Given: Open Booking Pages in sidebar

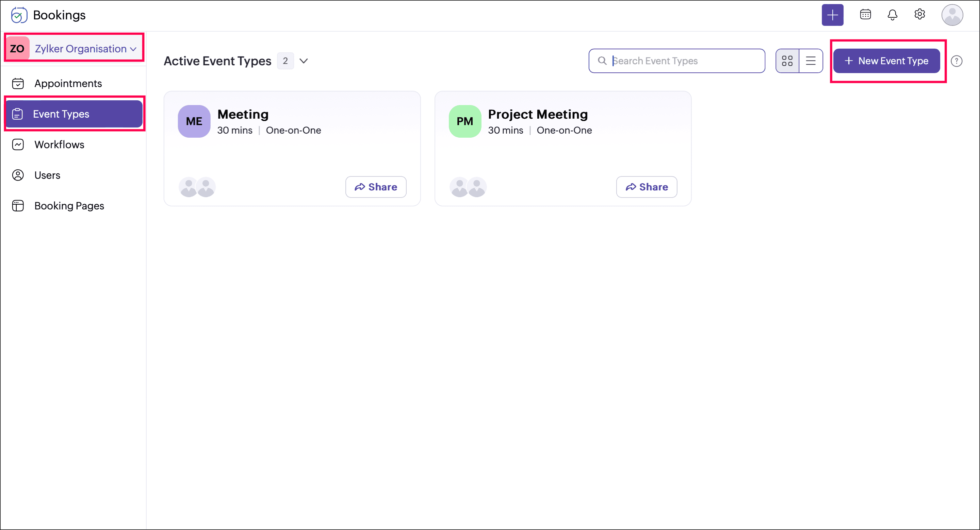Looking at the screenshot, I should click(x=69, y=206).
